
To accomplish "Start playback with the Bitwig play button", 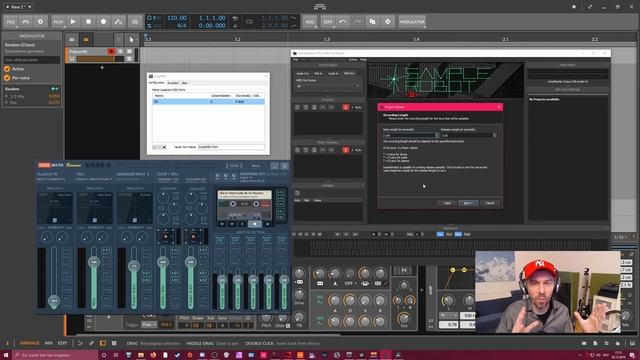I will [73, 22].
